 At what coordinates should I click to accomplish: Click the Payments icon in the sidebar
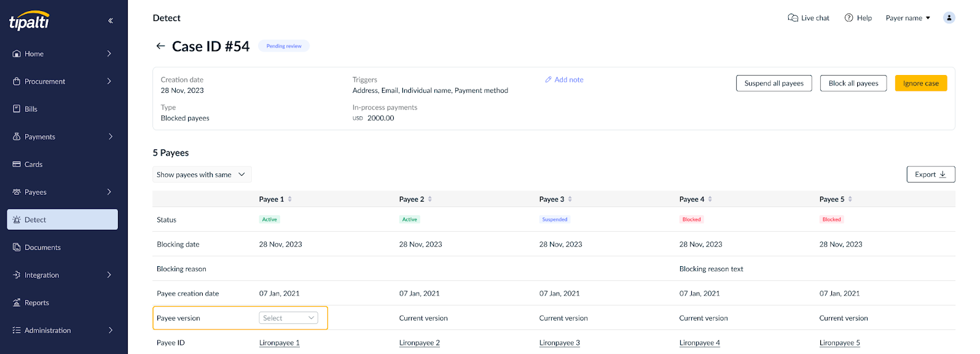coord(17,136)
